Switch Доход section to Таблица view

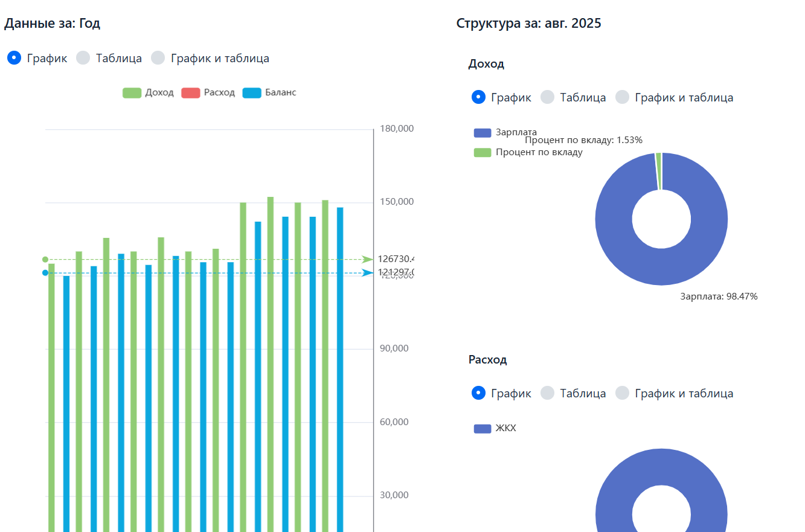[x=547, y=97]
